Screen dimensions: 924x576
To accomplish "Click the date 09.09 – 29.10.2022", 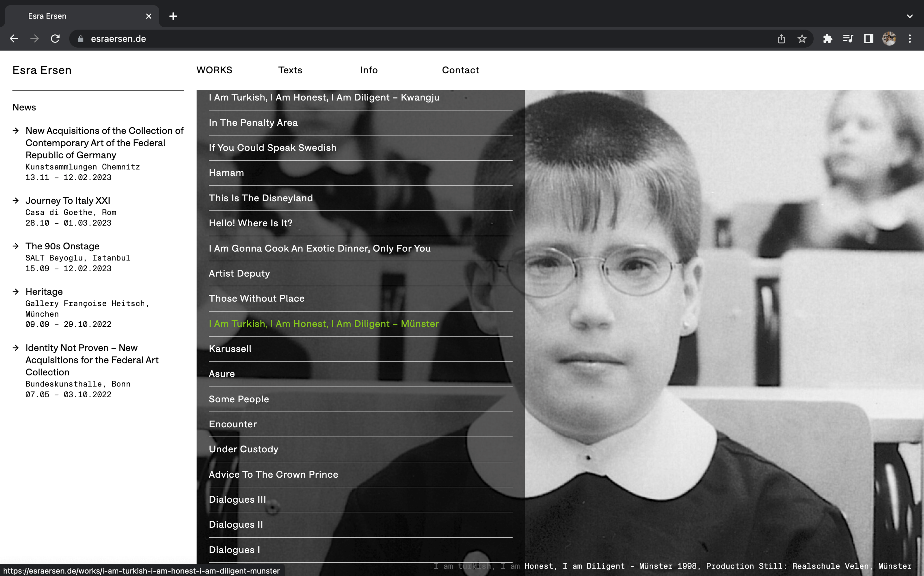I will 69,325.
